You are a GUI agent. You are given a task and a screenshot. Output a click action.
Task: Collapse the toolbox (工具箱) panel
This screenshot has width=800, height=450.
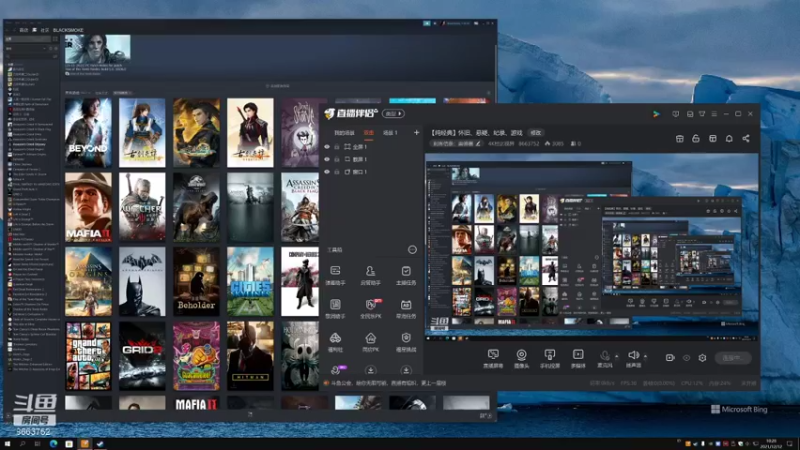412,249
